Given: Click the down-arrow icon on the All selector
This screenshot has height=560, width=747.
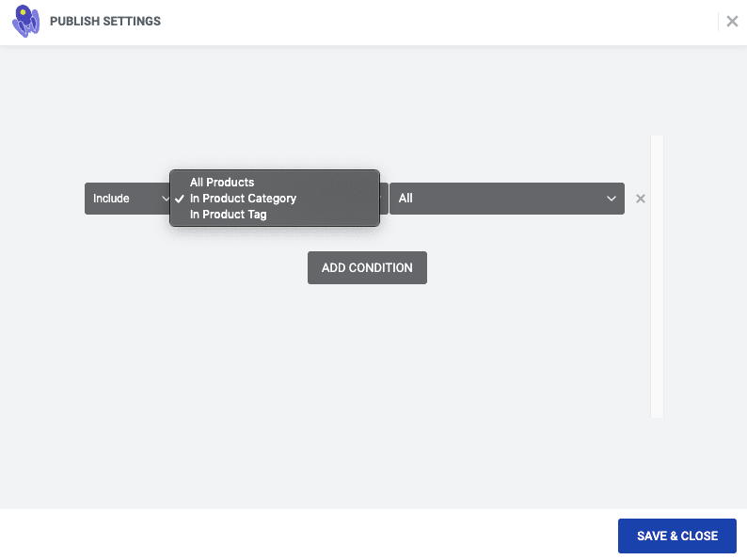Looking at the screenshot, I should [612, 199].
